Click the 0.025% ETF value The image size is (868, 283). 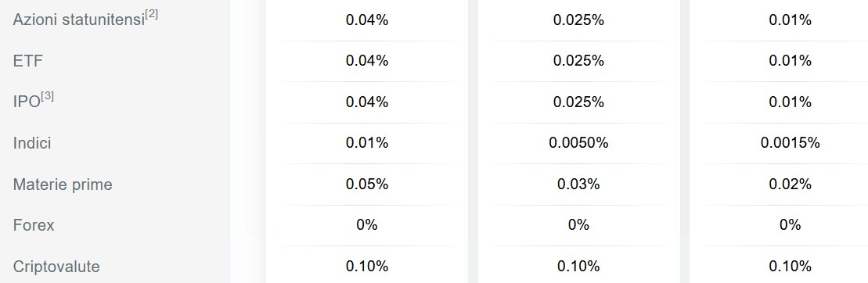578,61
